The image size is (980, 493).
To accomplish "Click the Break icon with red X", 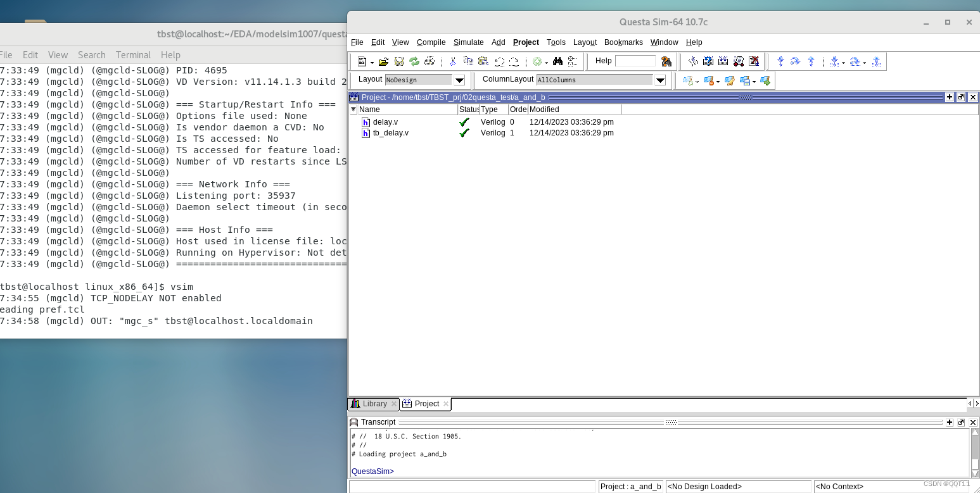I will click(754, 61).
